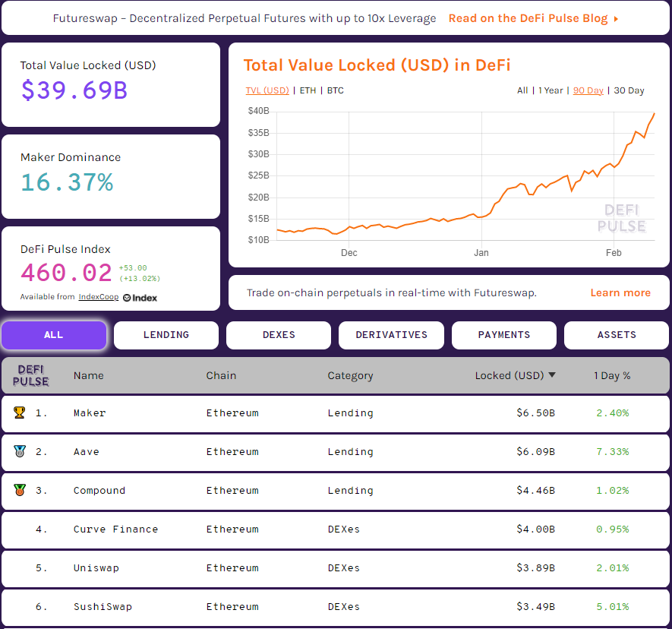Open the Learn more Futureswap link

point(620,292)
